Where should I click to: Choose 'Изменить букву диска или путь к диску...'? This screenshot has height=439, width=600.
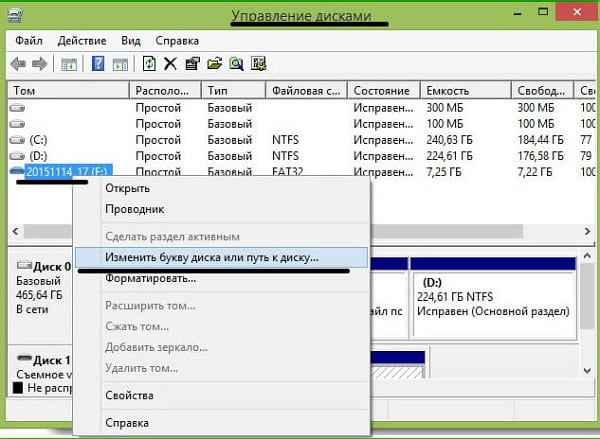(211, 257)
